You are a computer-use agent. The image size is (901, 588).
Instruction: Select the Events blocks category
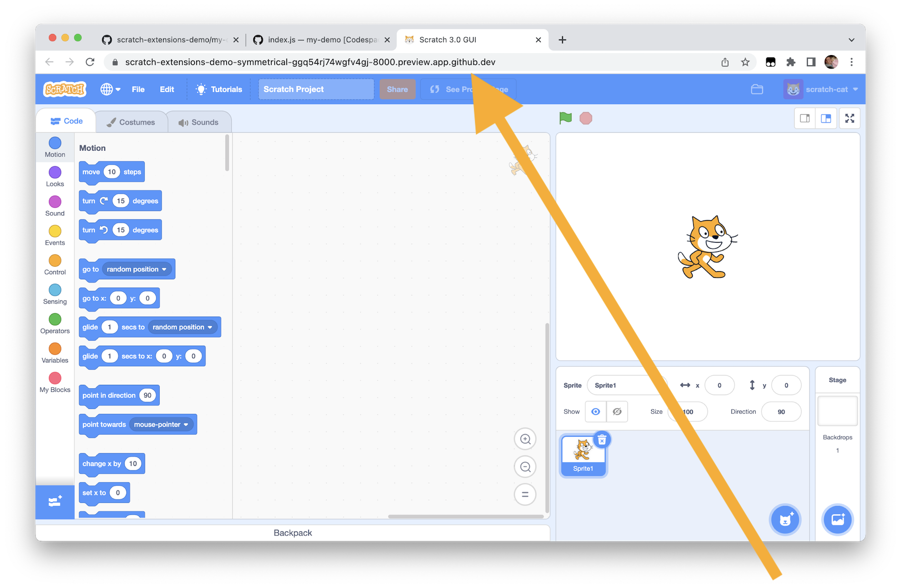coord(55,235)
